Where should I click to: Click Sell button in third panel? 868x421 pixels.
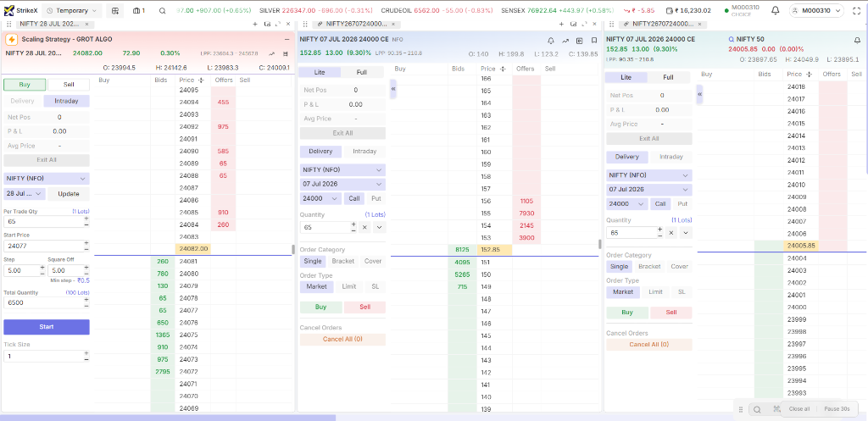[x=671, y=312]
